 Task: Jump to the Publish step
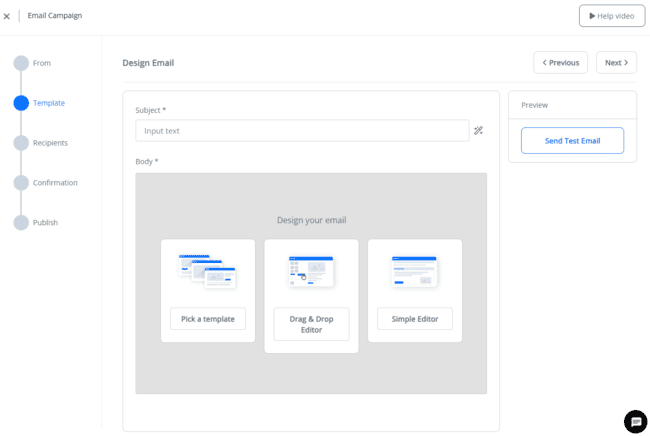[45, 222]
